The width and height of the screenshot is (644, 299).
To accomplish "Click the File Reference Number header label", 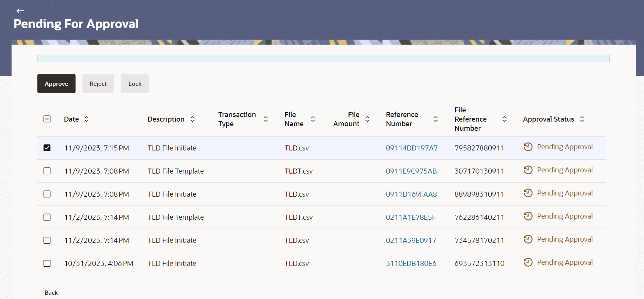I will pyautogui.click(x=471, y=119).
